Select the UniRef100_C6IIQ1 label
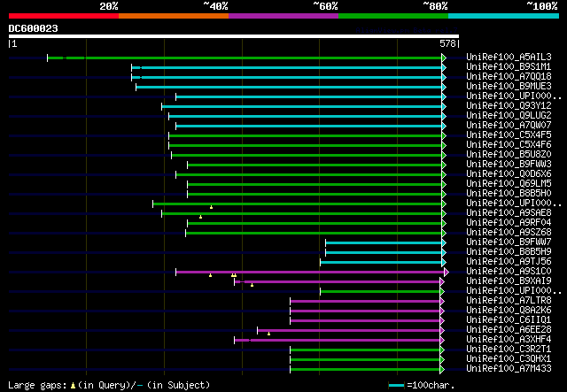This screenshot has height=392, width=567. pos(509,320)
